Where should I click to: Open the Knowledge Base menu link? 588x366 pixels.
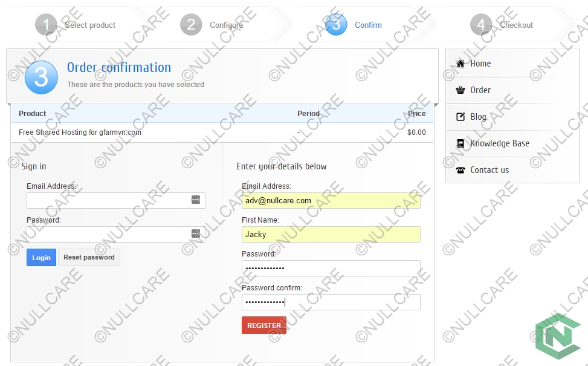499,143
